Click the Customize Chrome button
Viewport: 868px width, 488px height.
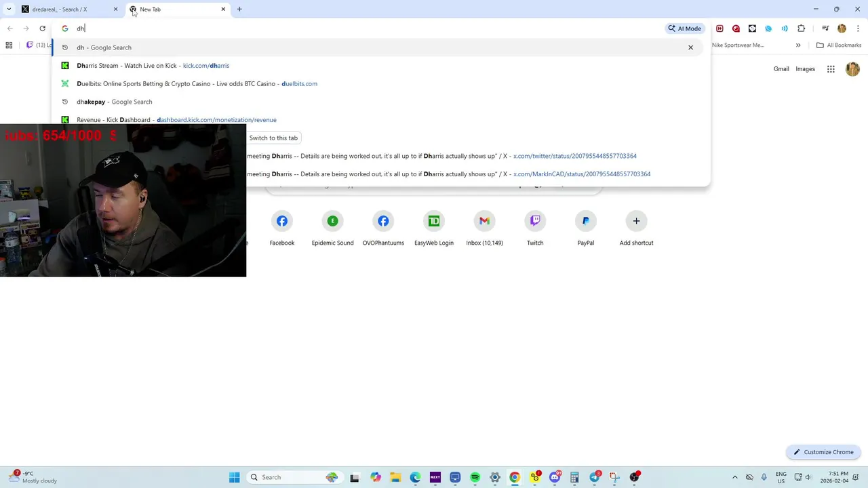pyautogui.click(x=824, y=452)
